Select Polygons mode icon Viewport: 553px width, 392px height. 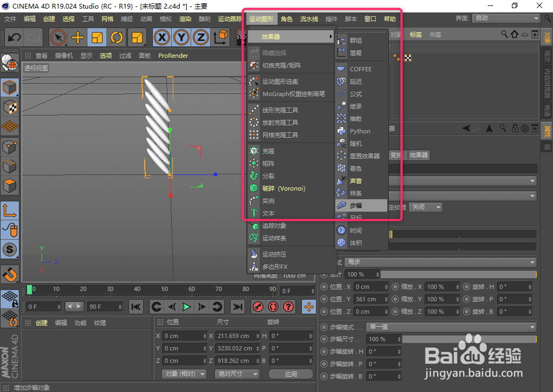coord(10,185)
